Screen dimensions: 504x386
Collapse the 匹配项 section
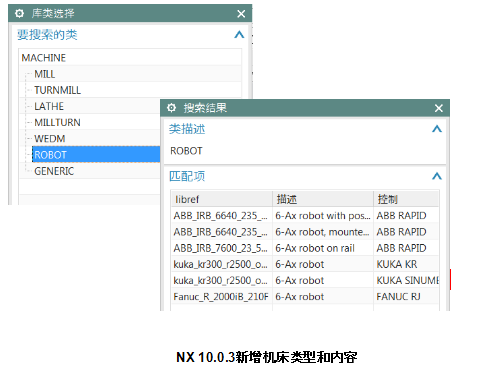pos(437,176)
